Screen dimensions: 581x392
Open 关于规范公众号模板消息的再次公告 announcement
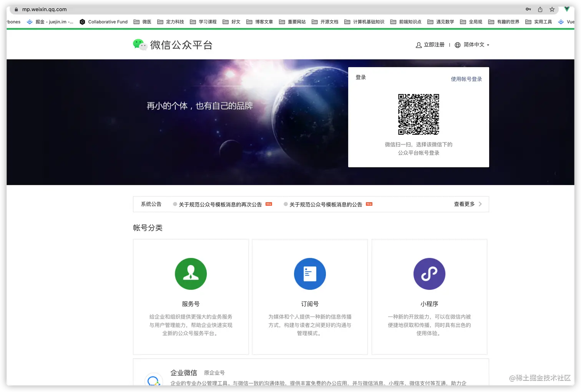click(x=220, y=205)
